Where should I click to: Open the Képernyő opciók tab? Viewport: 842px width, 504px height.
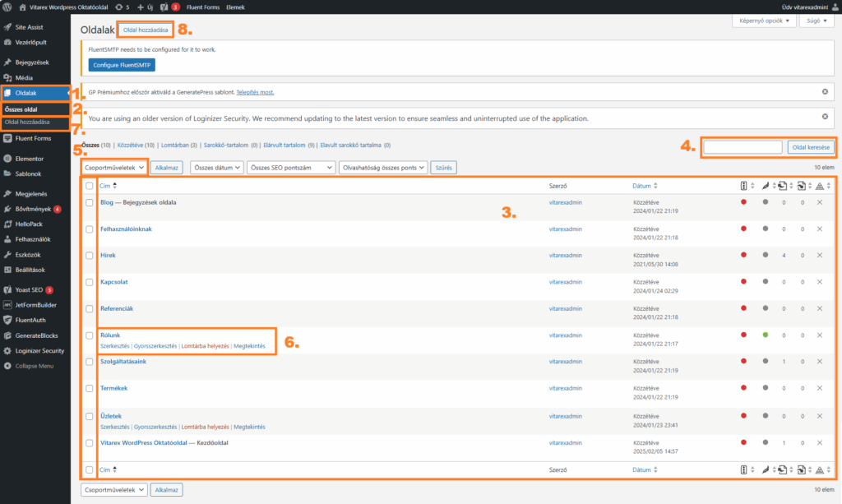[764, 22]
